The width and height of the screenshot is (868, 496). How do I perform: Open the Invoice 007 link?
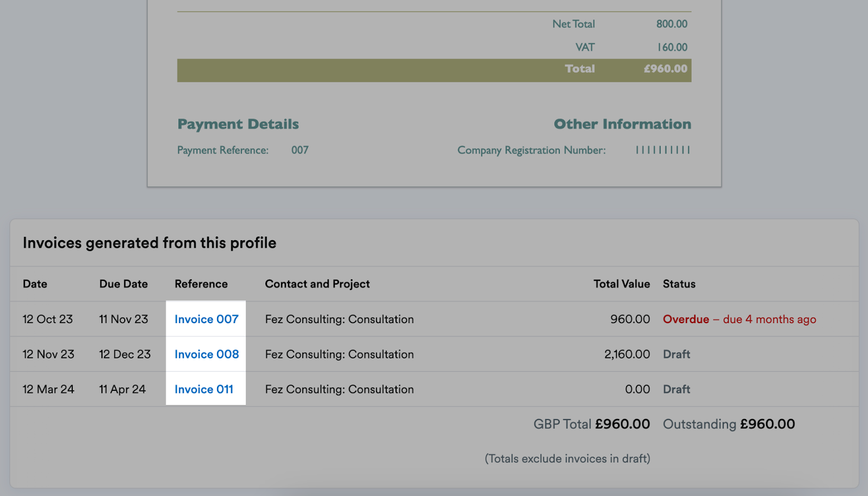click(206, 319)
